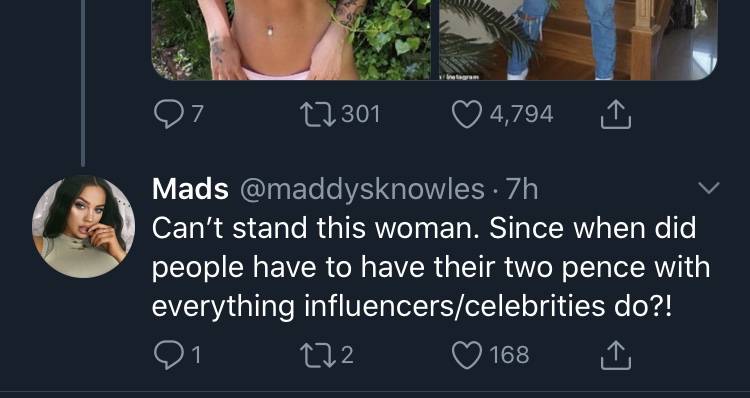Open the @maddysknowles handle link

tap(362, 189)
